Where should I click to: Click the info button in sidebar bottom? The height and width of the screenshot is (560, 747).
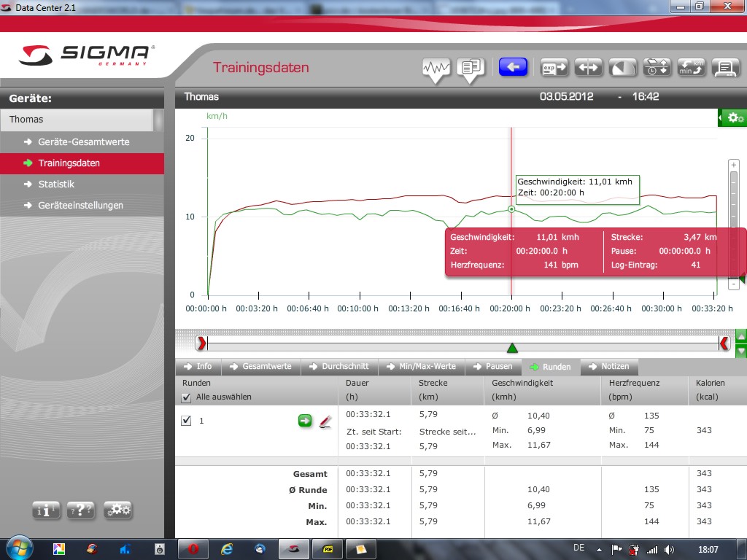click(46, 510)
